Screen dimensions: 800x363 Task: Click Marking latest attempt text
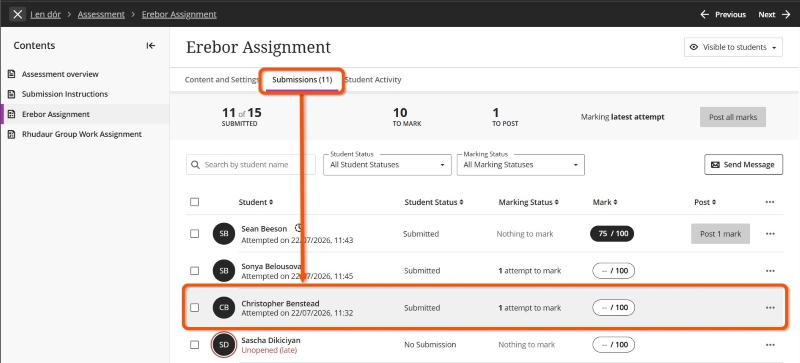tap(622, 117)
